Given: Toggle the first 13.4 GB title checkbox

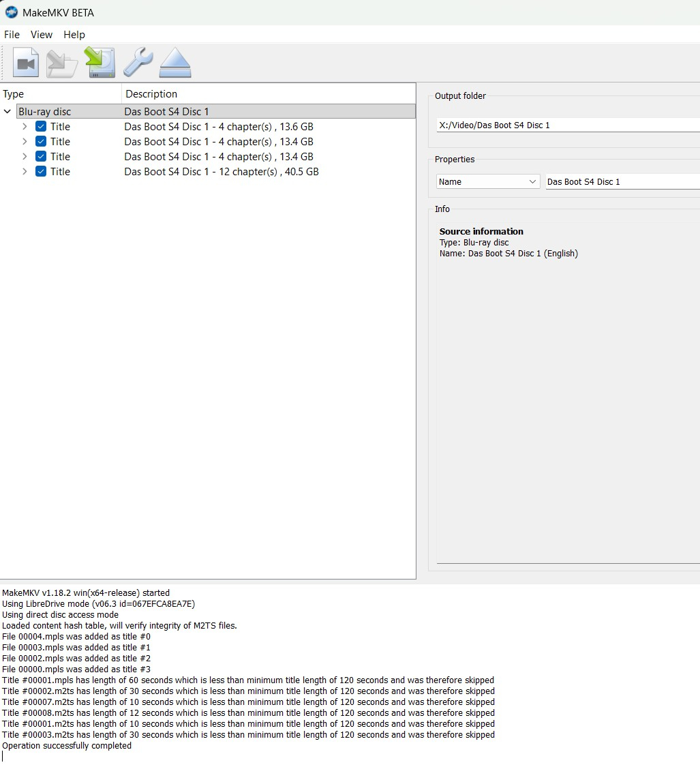Looking at the screenshot, I should pyautogui.click(x=41, y=142).
